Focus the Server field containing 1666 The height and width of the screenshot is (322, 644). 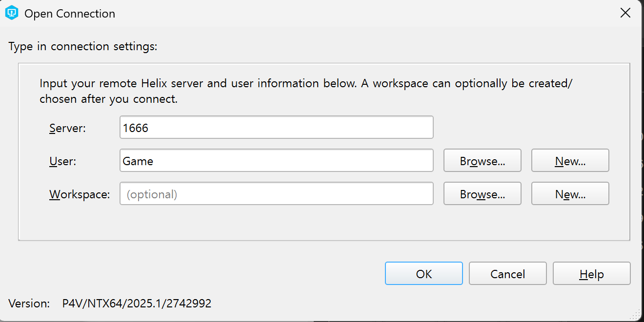[x=277, y=128]
